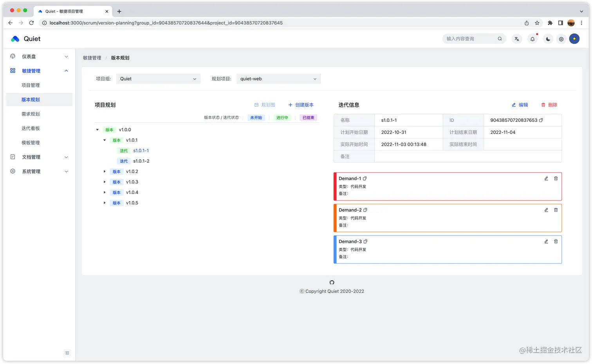
Task: Toggle the browser side panel
Action: coord(561,23)
